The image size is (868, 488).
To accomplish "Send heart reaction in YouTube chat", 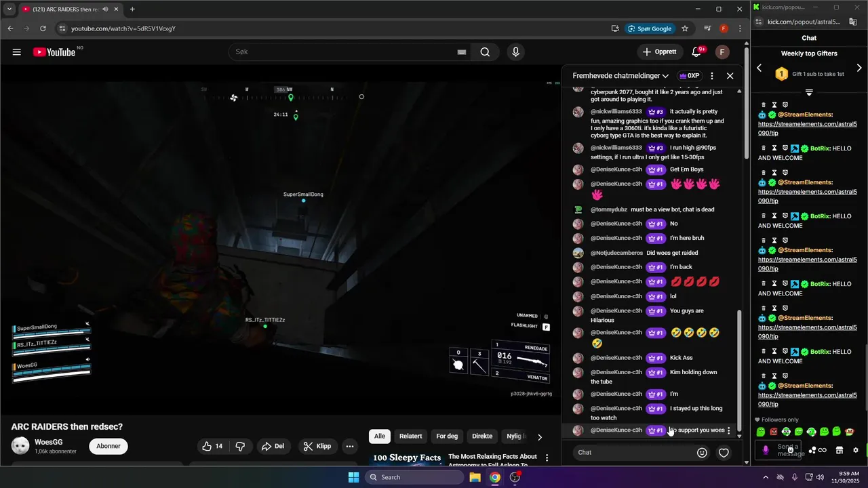I will click(724, 453).
